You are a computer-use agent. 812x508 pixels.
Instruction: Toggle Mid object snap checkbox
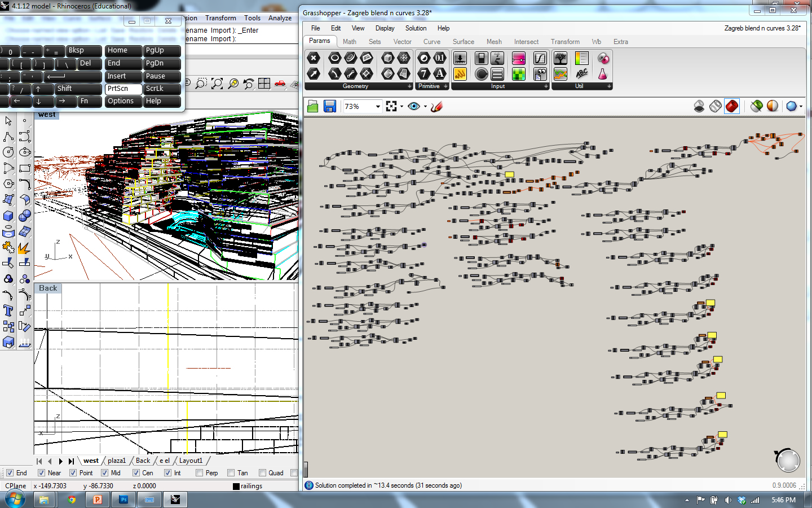(104, 473)
